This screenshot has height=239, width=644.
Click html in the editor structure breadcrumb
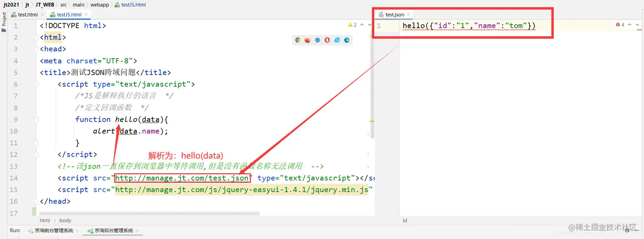[x=45, y=221]
